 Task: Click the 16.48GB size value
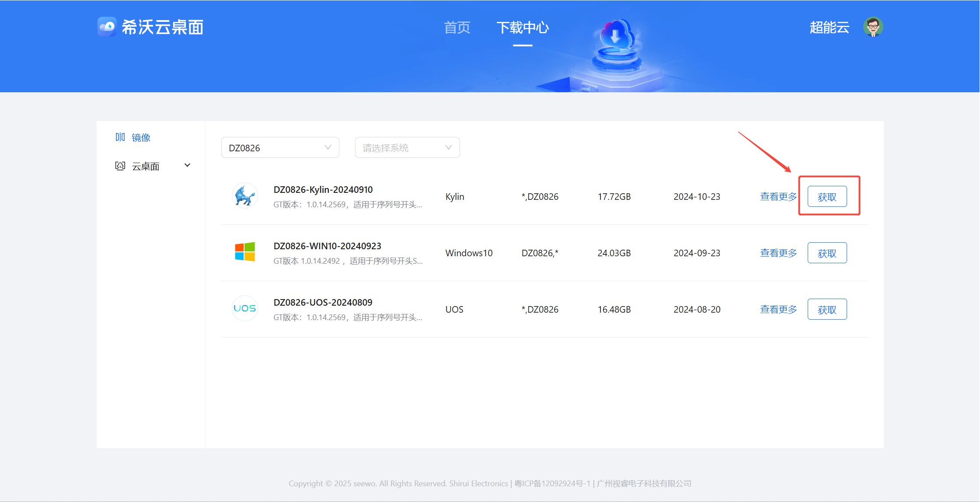614,310
